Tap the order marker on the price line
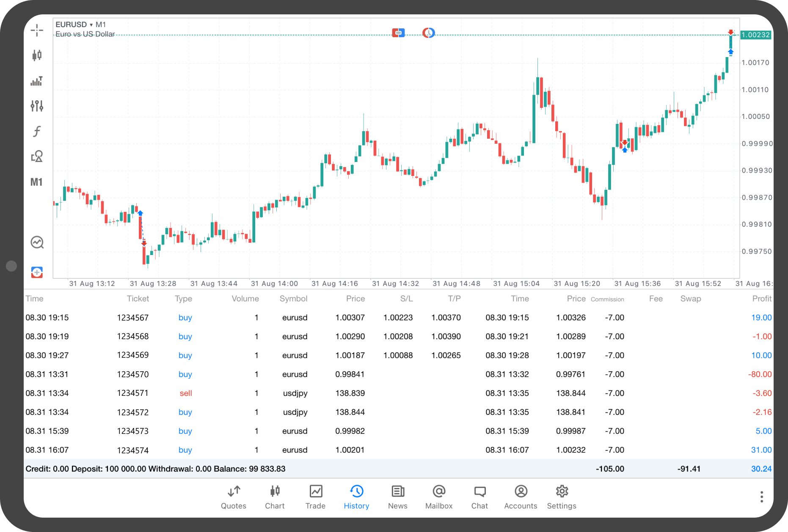This screenshot has width=788, height=532. tap(398, 33)
